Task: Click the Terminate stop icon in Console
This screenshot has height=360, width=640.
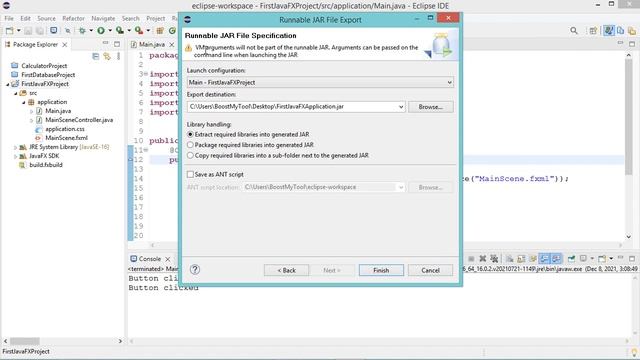Action: (471, 259)
